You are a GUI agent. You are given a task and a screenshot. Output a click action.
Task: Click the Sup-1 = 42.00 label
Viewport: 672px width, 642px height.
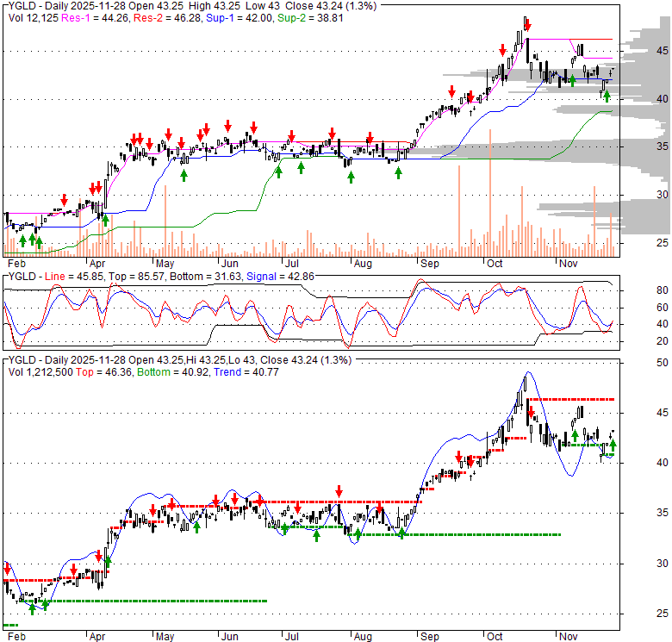(240, 18)
